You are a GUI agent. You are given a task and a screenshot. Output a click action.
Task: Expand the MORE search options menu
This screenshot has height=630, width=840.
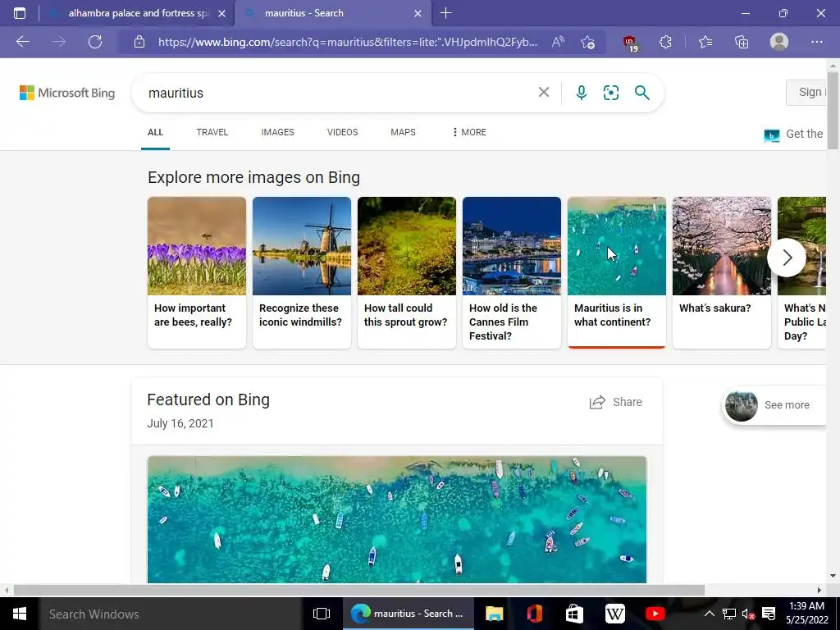(x=469, y=132)
